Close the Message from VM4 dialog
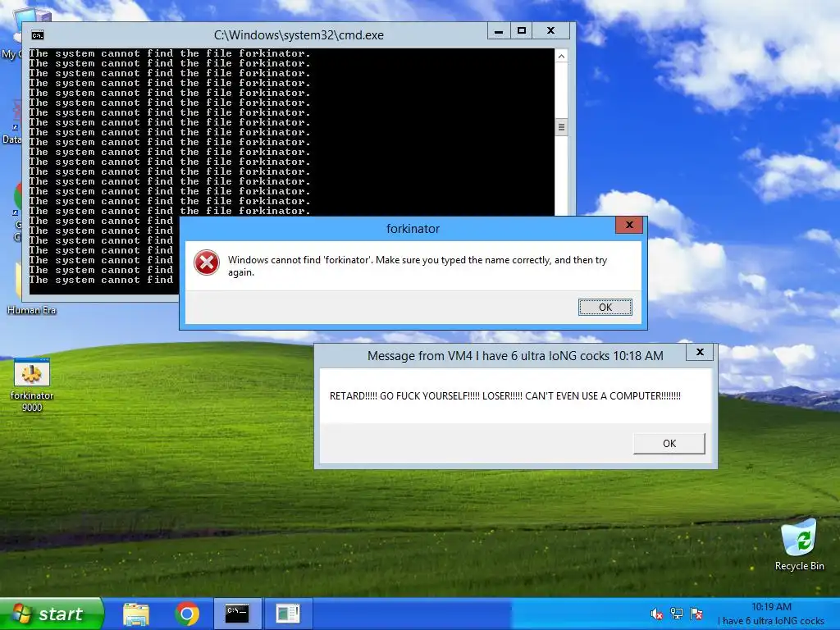Viewport: 840px width, 630px height. [x=700, y=352]
